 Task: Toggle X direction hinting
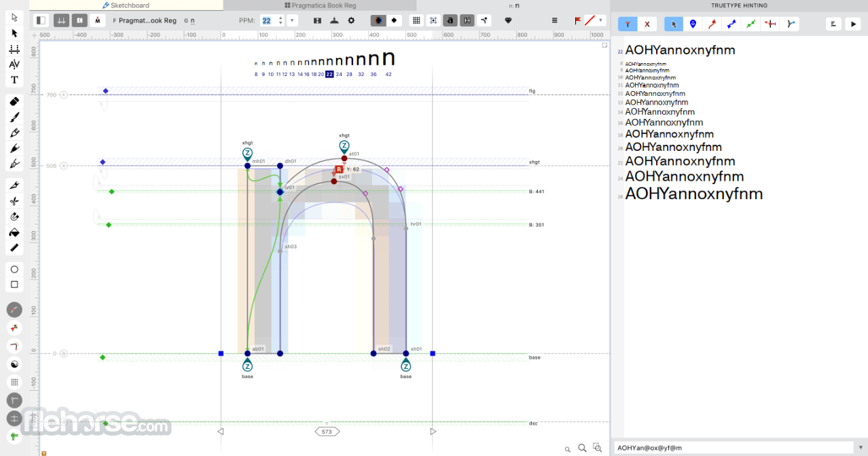point(647,24)
